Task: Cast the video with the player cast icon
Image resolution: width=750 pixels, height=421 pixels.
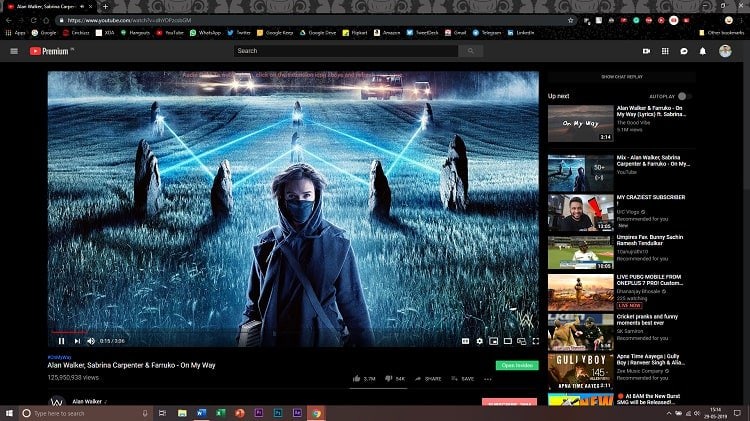Action: [x=521, y=341]
